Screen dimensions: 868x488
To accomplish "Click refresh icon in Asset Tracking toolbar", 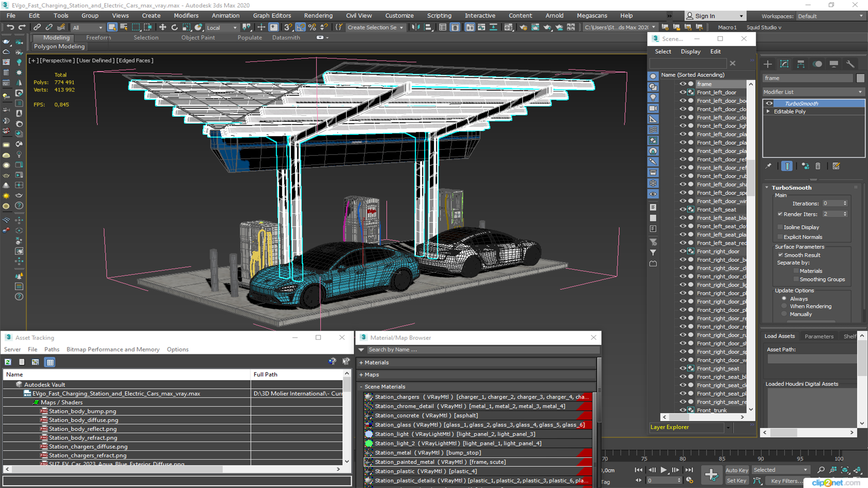I will (x=8, y=362).
